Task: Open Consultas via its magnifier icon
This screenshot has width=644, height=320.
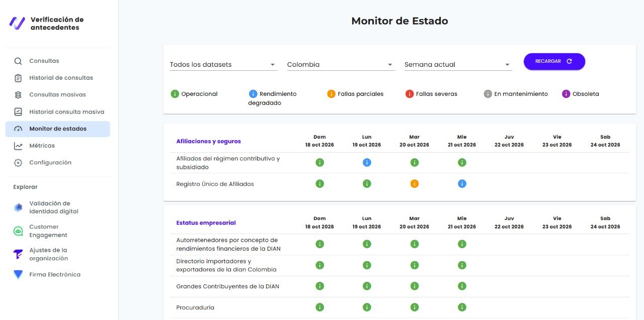Action: pos(18,61)
